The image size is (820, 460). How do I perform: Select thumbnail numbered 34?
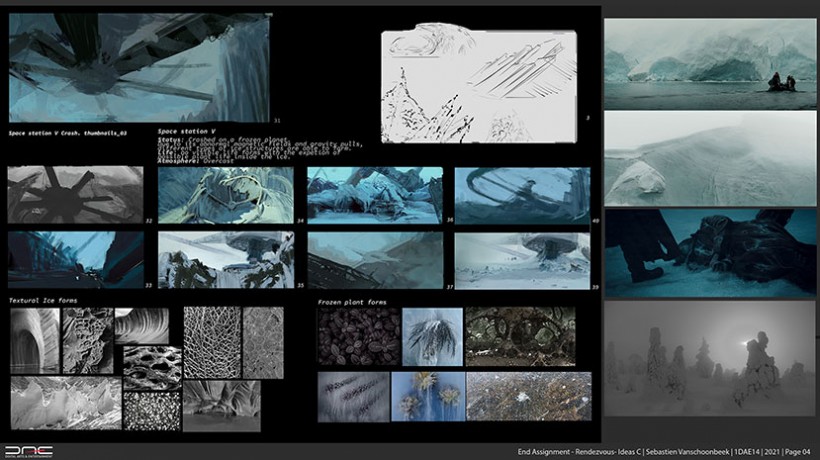(226, 196)
